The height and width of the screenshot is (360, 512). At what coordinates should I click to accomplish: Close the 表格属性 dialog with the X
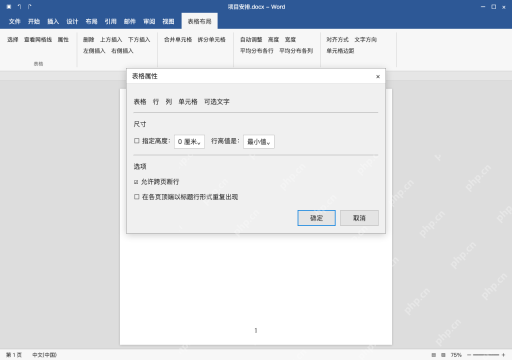(x=378, y=77)
